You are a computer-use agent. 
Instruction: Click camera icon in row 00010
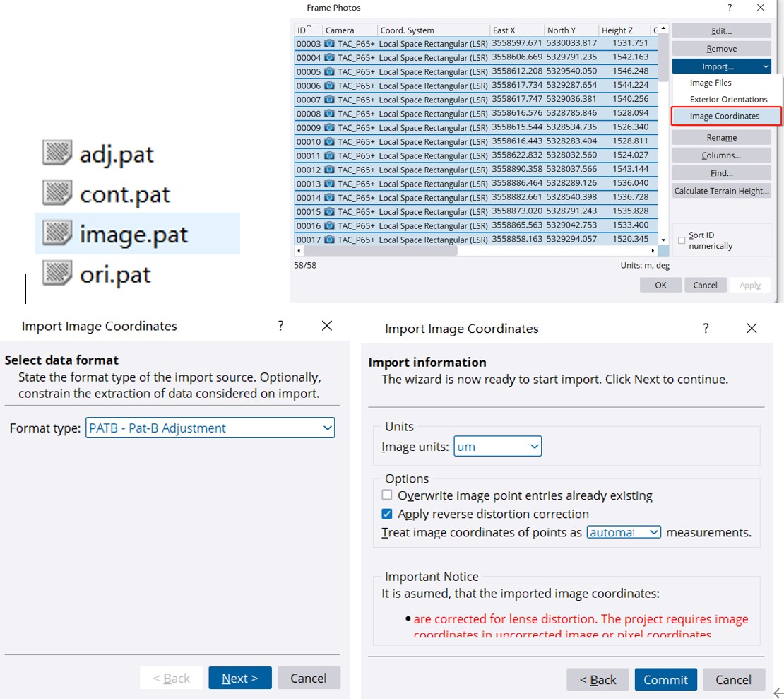(329, 142)
